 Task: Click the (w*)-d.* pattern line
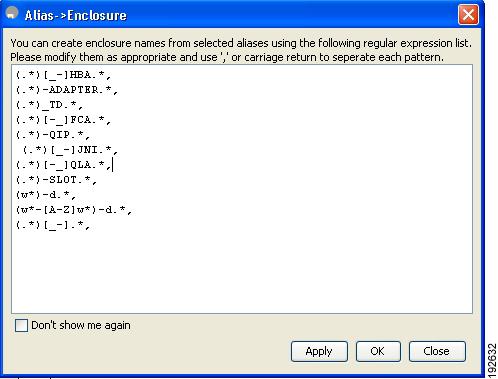coord(46,195)
